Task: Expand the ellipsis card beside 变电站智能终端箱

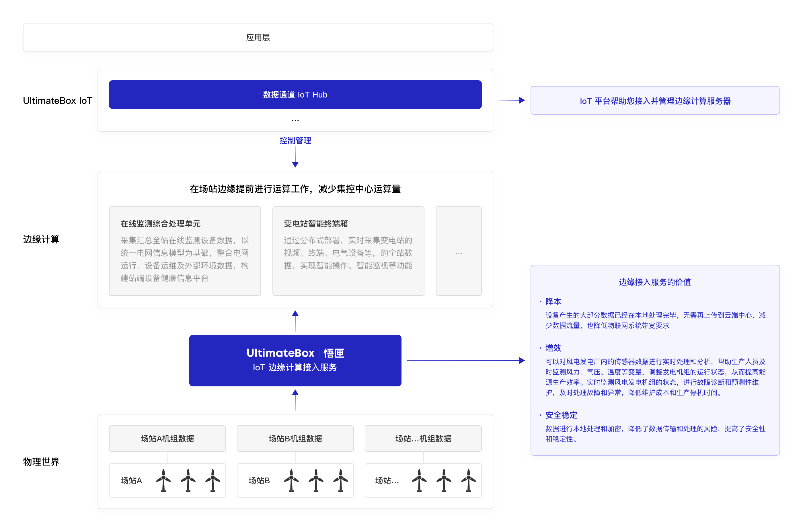Action: click(x=459, y=251)
